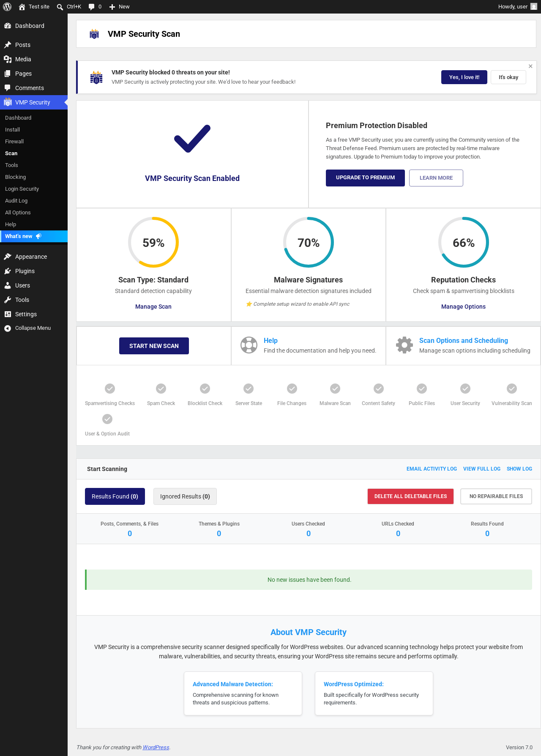The width and height of the screenshot is (541, 756).
Task: Click the Malware Scan status checkmark
Action: [x=335, y=389]
